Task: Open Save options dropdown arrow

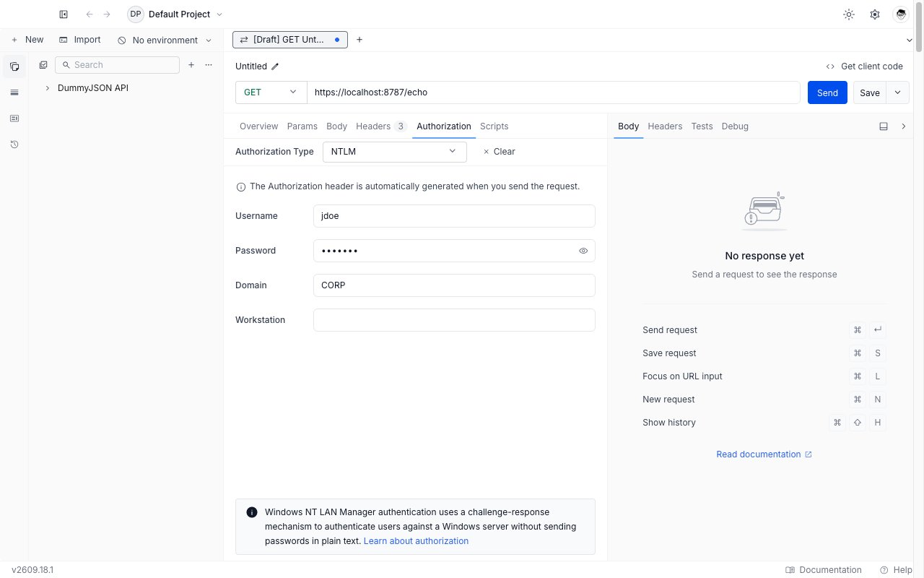Action: click(x=898, y=92)
